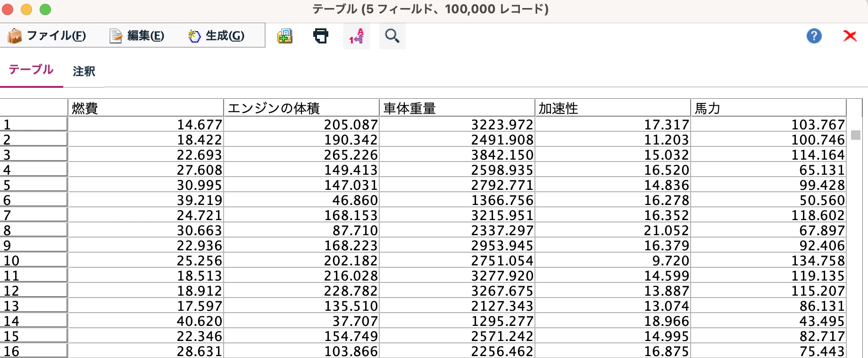Viewport: 868px width, 358px height.
Task: Click the print icon in the toolbar
Action: point(321,36)
